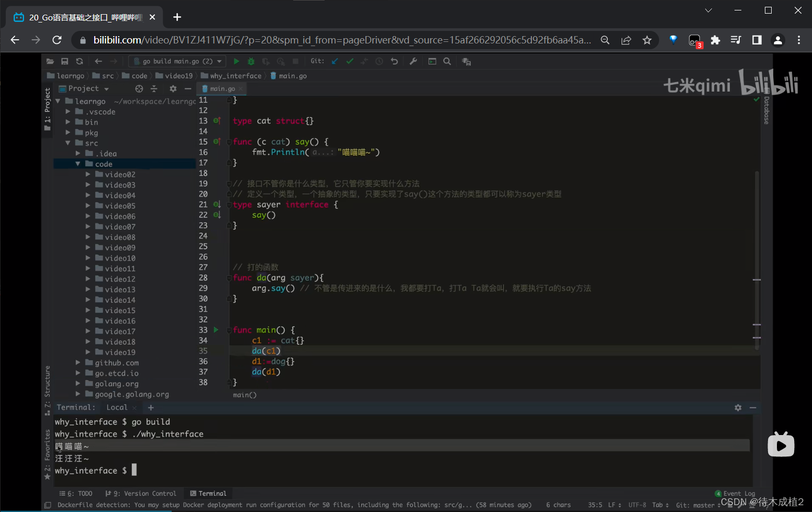The height and width of the screenshot is (512, 812).
Task: Click the locate target icon in Project panel
Action: pyautogui.click(x=139, y=88)
